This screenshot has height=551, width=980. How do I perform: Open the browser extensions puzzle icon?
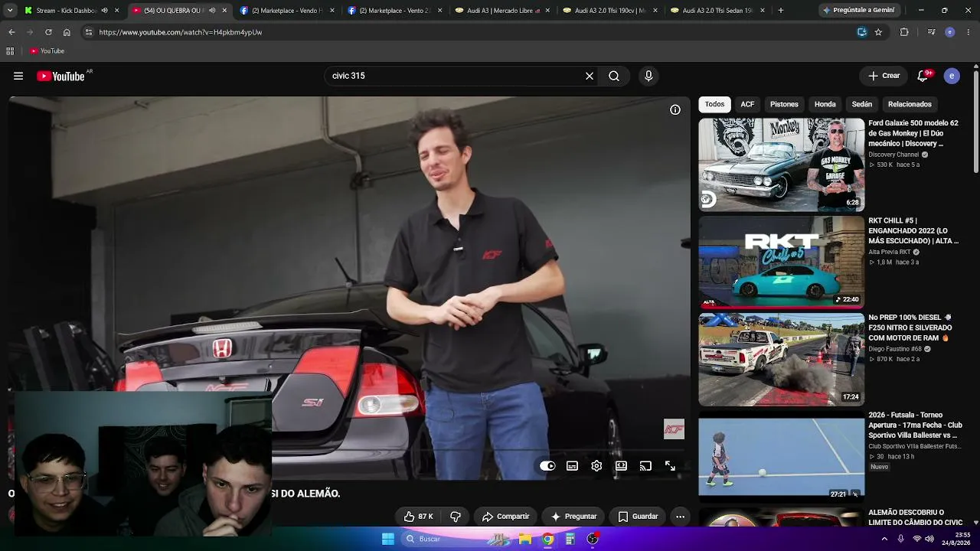[x=904, y=32]
